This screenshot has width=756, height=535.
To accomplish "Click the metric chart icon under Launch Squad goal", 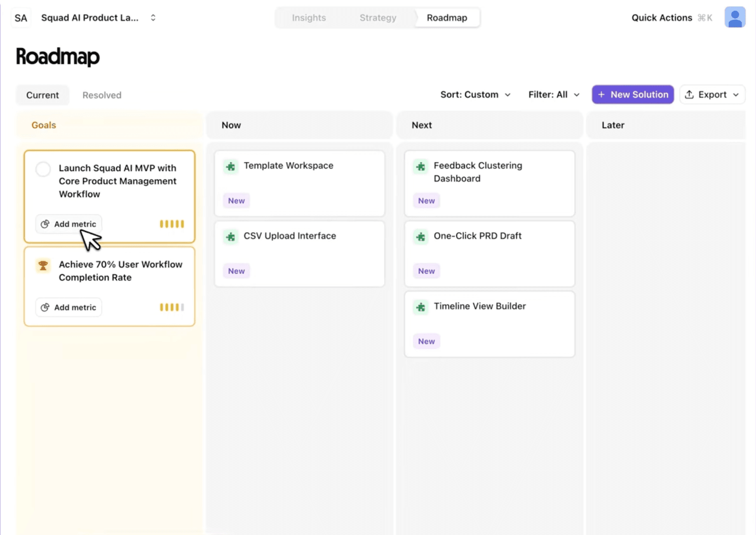I will click(x=45, y=224).
